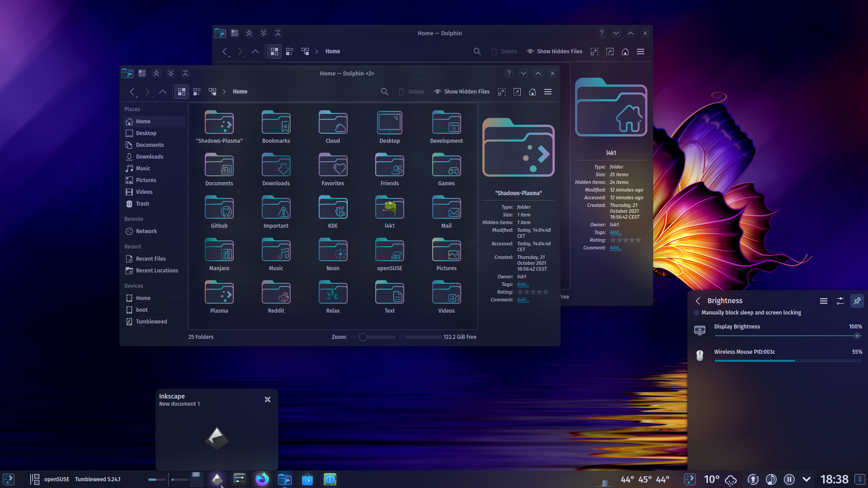Screen dimensions: 868x488
Task: Toggle keep-above arrow in Dolphin <2> titlebar
Action: click(156, 73)
